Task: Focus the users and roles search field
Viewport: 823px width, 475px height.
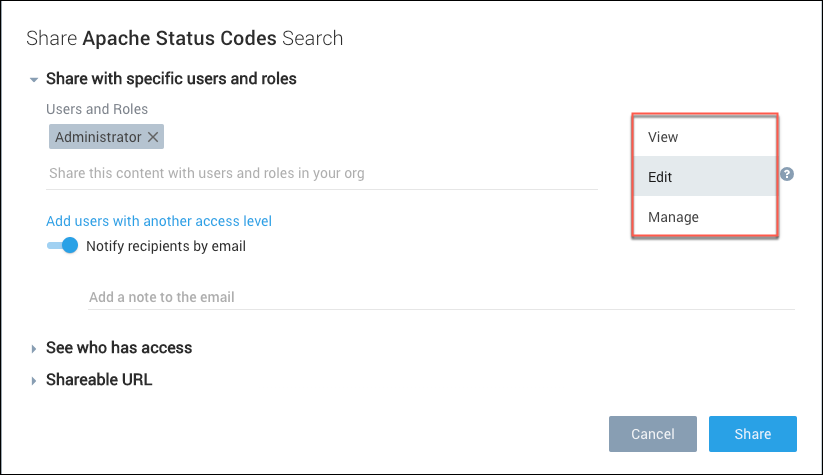Action: click(x=322, y=173)
